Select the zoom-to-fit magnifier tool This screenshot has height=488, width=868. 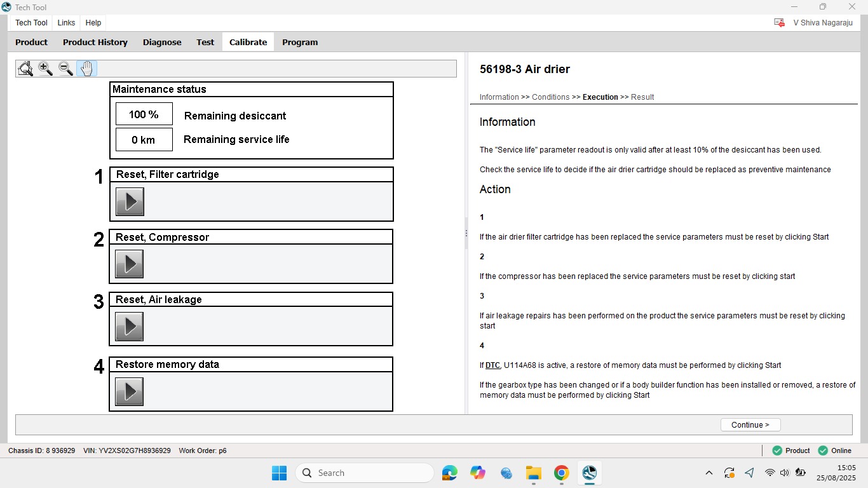click(25, 69)
